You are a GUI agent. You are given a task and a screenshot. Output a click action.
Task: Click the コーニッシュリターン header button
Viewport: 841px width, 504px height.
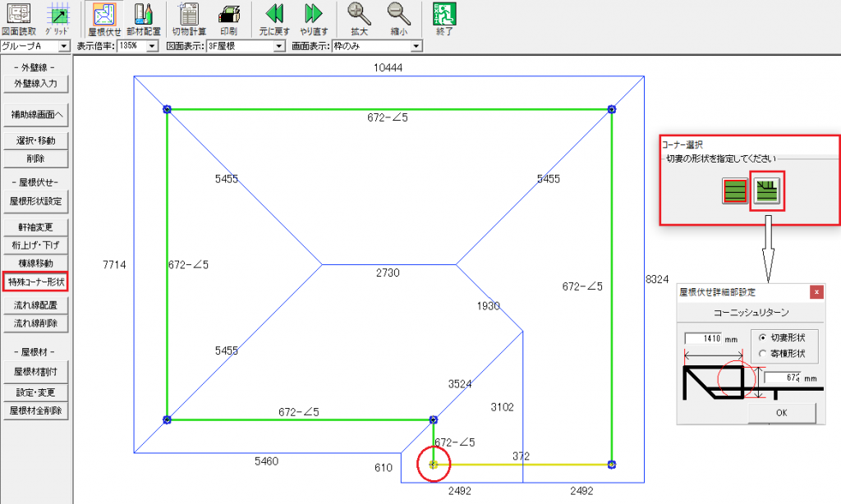tap(751, 313)
